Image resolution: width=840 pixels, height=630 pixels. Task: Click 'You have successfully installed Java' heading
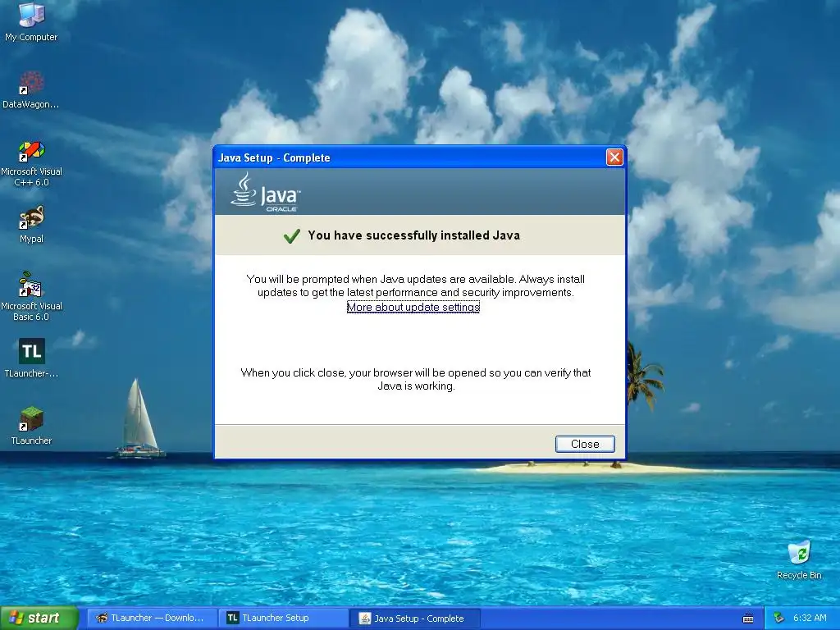click(x=413, y=235)
